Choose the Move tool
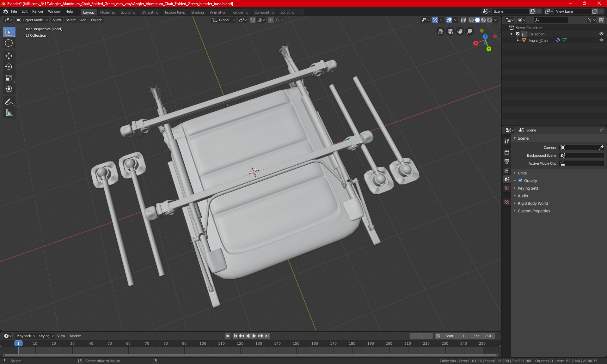Viewport: 607px width, 364px height. (9, 56)
